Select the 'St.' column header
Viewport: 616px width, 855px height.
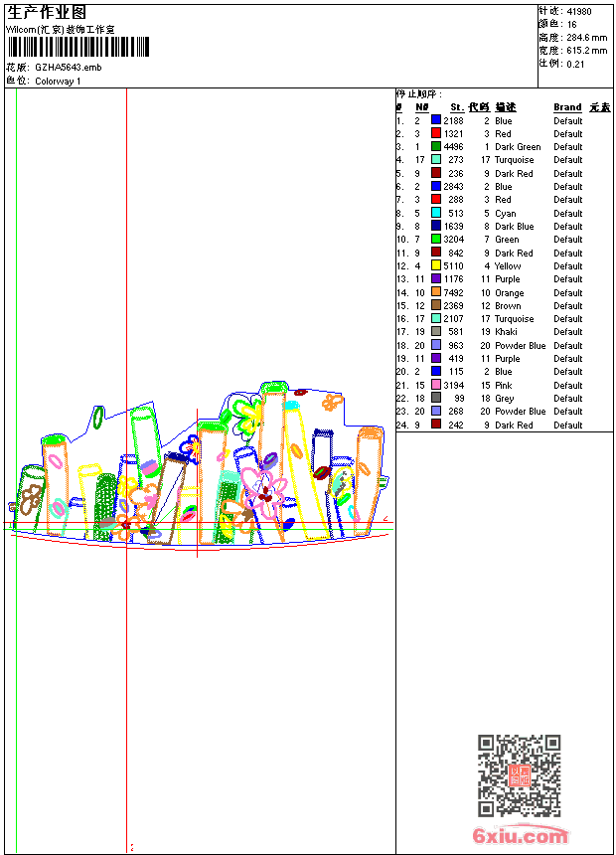tap(457, 107)
